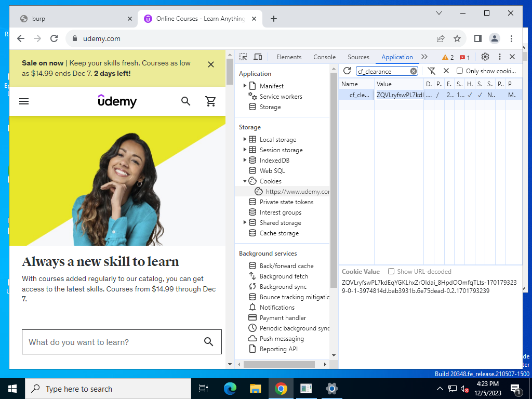Sort cookies by Name column header
This screenshot has height=399, width=532.
(x=356, y=84)
